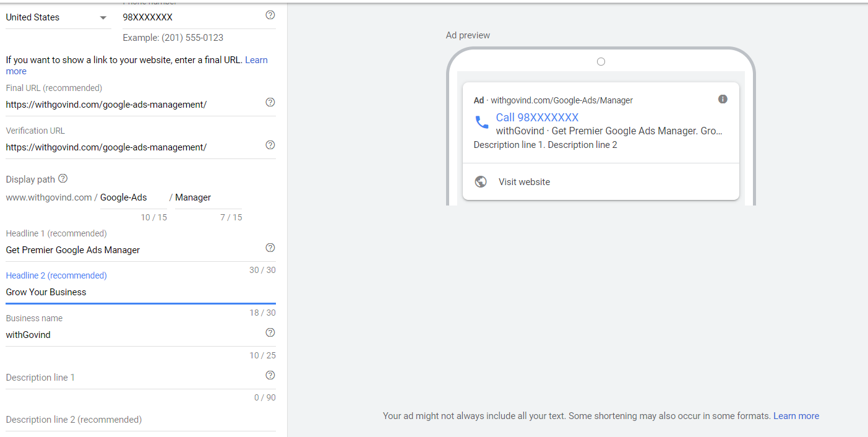Click the Verification URL help icon
The width and height of the screenshot is (868, 437).
(270, 144)
